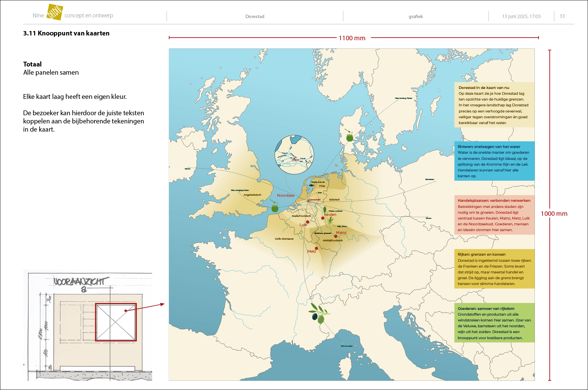
Task: Click the Vooraanzicht sketch thumbnail
Action: 88,325
